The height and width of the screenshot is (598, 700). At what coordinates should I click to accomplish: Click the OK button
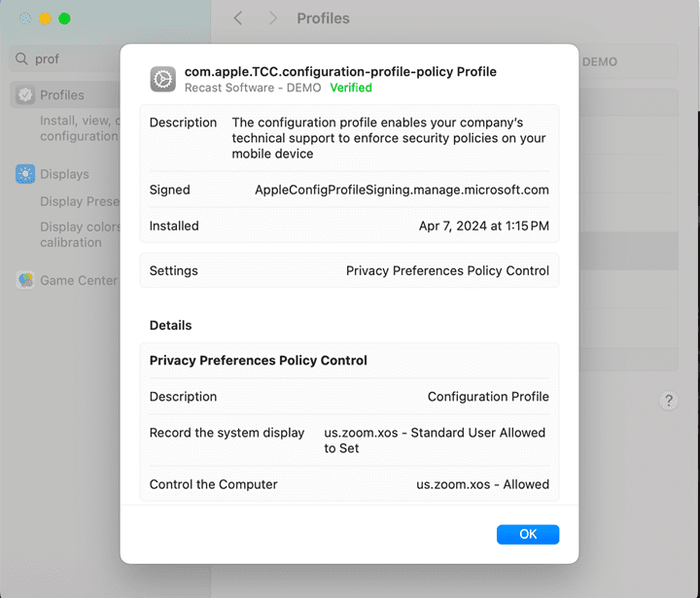[x=527, y=534]
